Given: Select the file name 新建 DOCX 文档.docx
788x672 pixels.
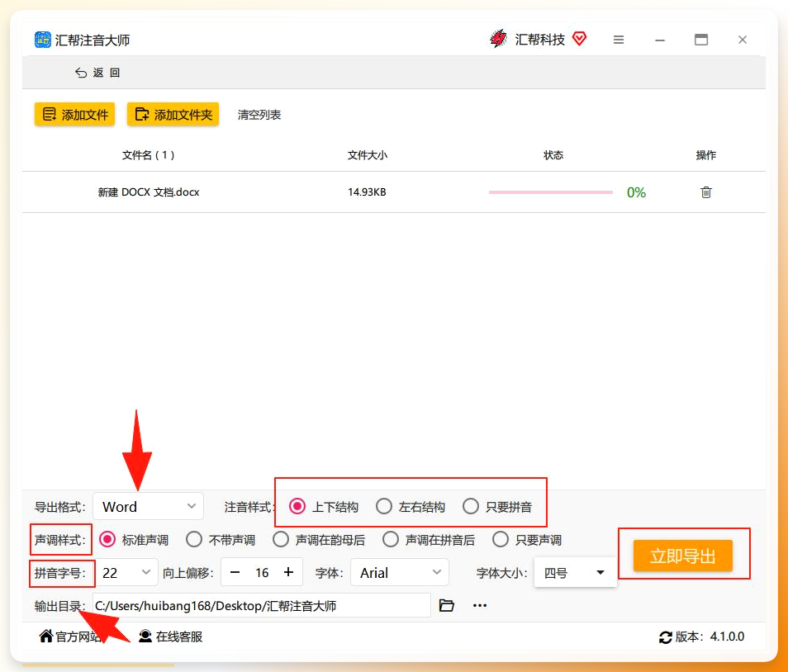Looking at the screenshot, I should [x=149, y=192].
